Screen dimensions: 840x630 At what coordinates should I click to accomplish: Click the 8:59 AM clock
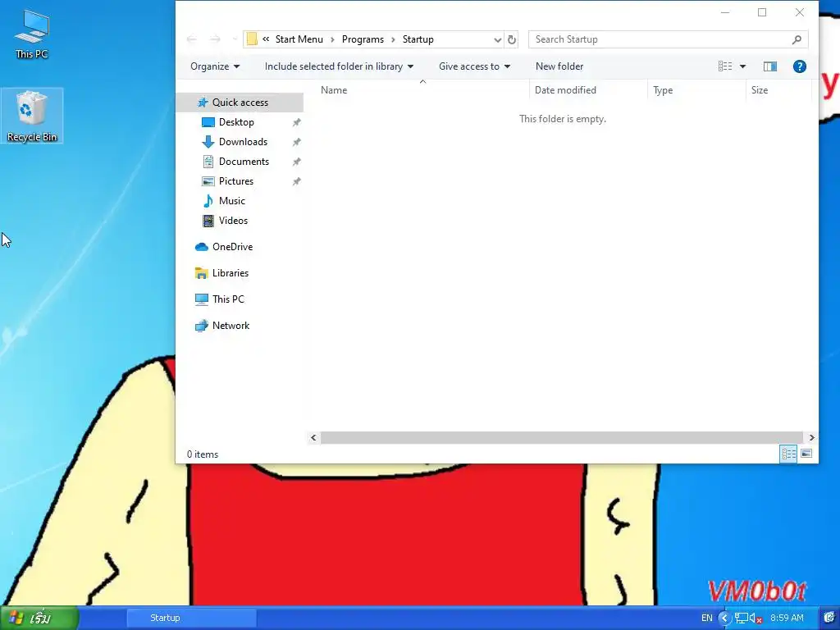pos(787,619)
